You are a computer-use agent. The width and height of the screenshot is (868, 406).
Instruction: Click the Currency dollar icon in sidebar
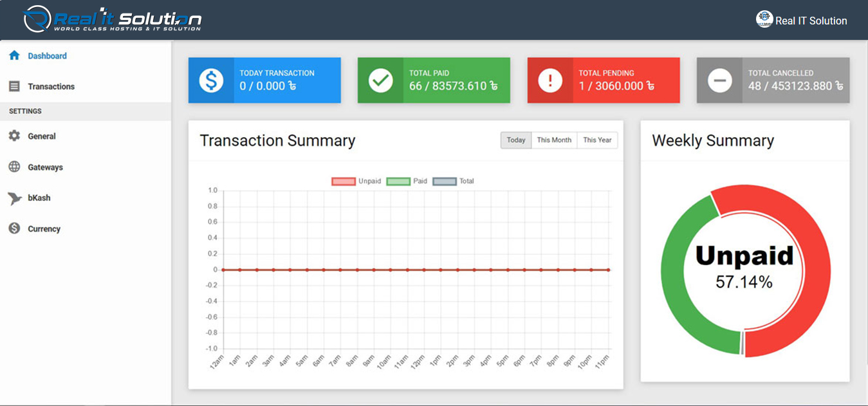(14, 228)
